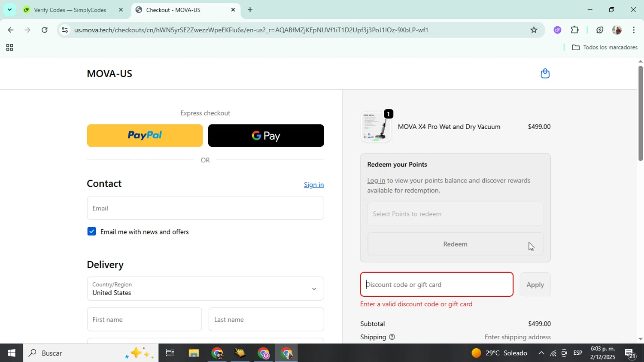
Task: Click the MOVA X4 Pro product thumbnail
Action: [x=376, y=127]
